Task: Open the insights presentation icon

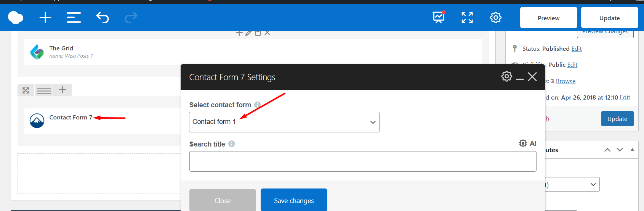Action: [x=439, y=18]
